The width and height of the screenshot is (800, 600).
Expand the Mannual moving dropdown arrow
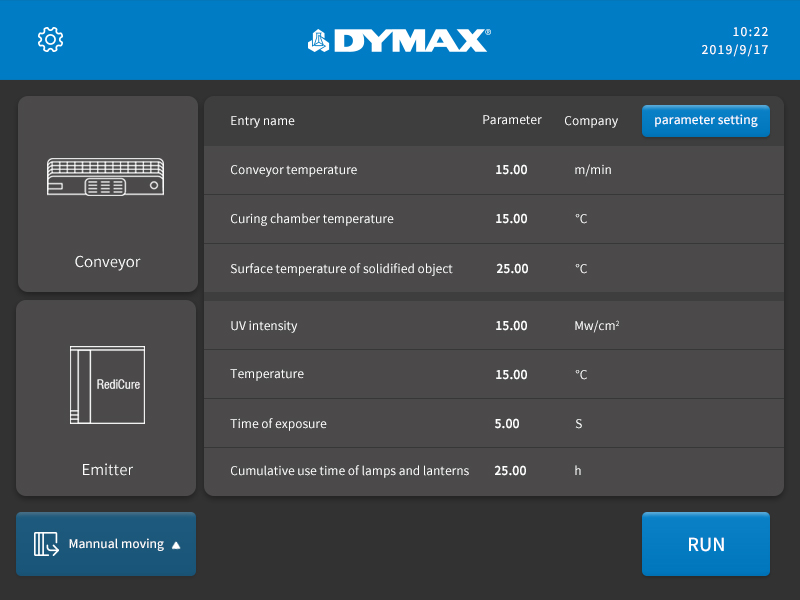(176, 545)
